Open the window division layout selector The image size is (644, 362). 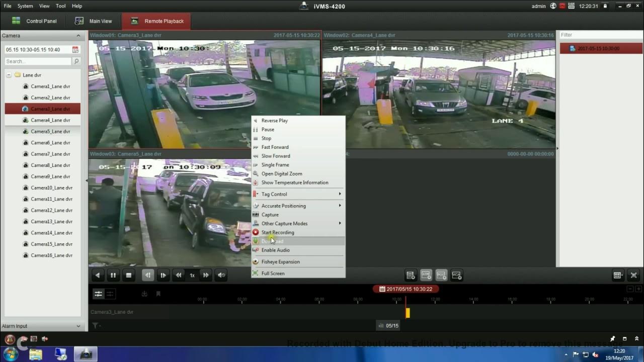(x=618, y=275)
